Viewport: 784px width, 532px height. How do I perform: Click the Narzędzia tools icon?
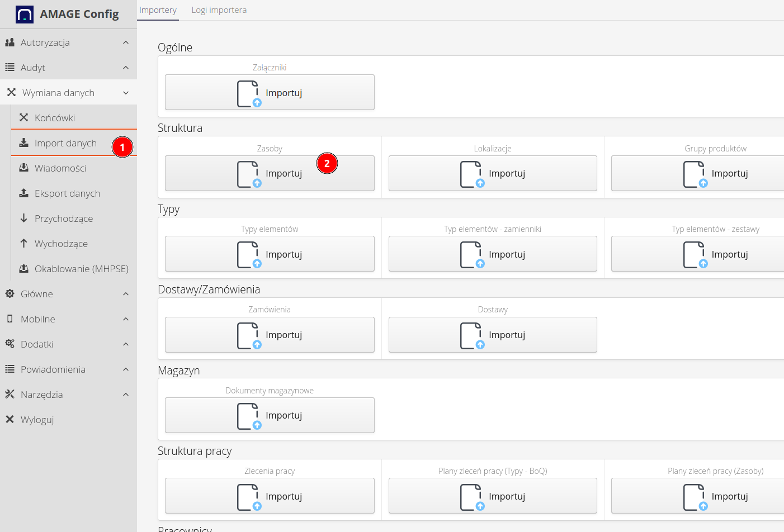[x=10, y=395]
